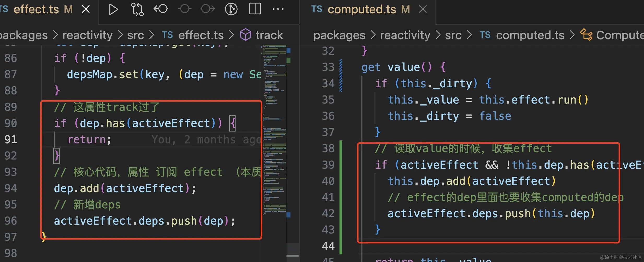The width and height of the screenshot is (644, 262).
Task: Click the effect.ts minimap preview
Action: [x=274, y=131]
